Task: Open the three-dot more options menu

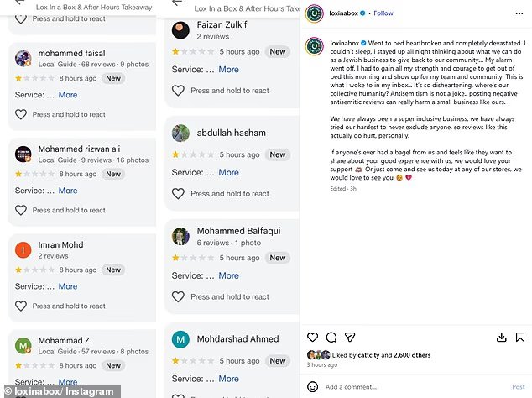Action: [x=519, y=13]
